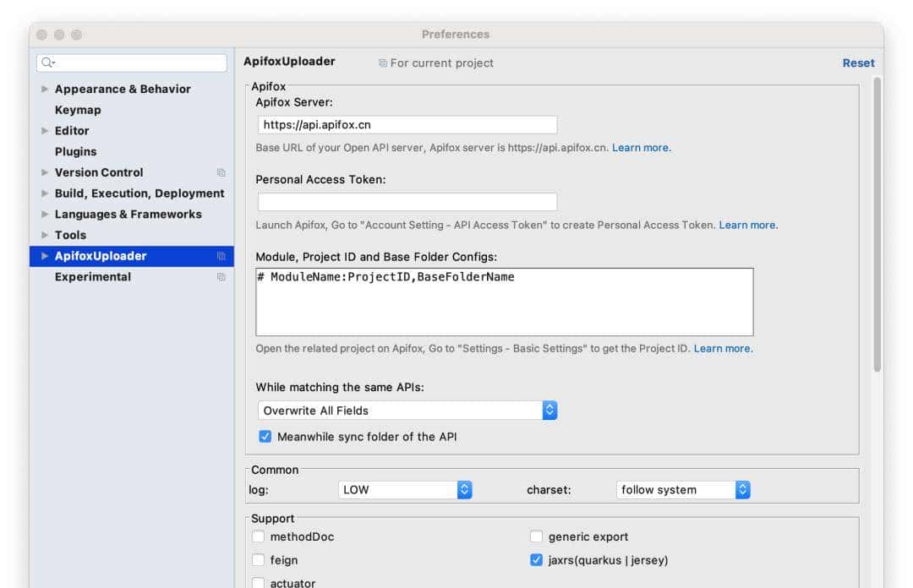Click the Personal Access Token input field

click(407, 202)
